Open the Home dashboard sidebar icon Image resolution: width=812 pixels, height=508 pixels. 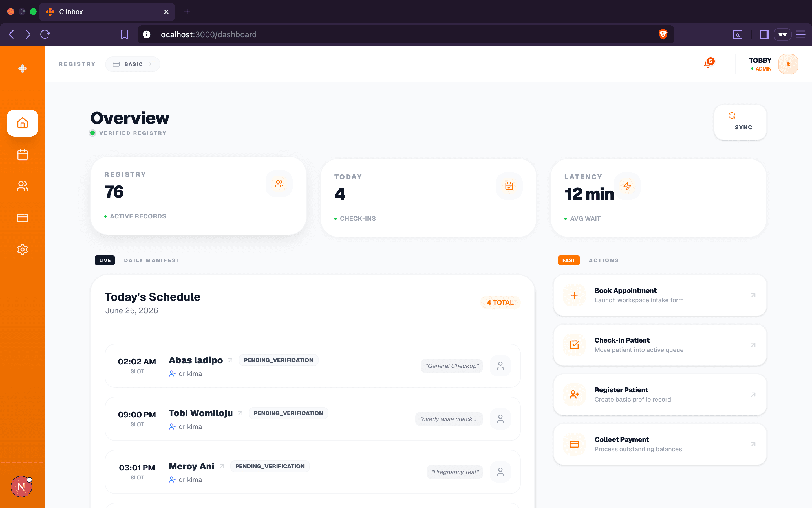23,123
